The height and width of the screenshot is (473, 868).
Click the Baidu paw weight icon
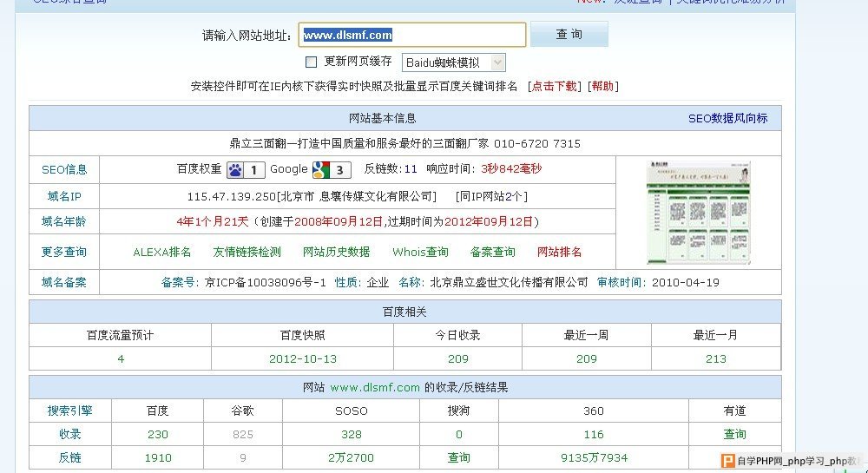pos(246,170)
